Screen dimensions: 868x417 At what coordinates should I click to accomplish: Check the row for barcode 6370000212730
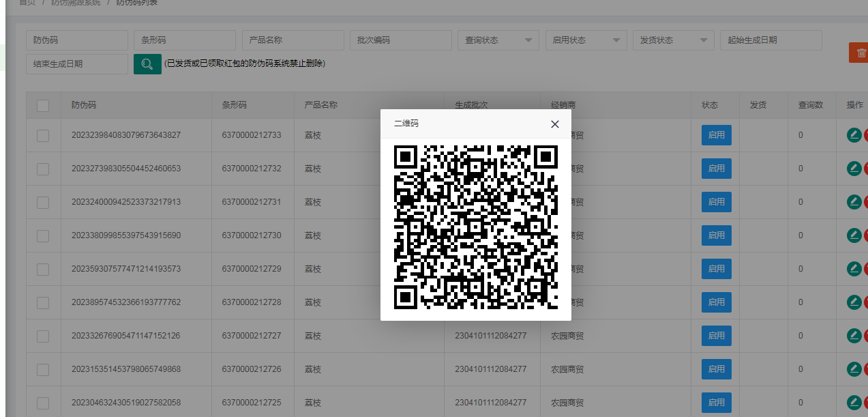click(43, 235)
